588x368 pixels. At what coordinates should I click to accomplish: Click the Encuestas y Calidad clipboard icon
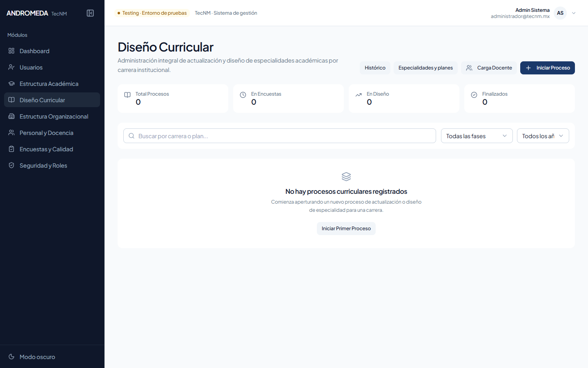point(11,149)
